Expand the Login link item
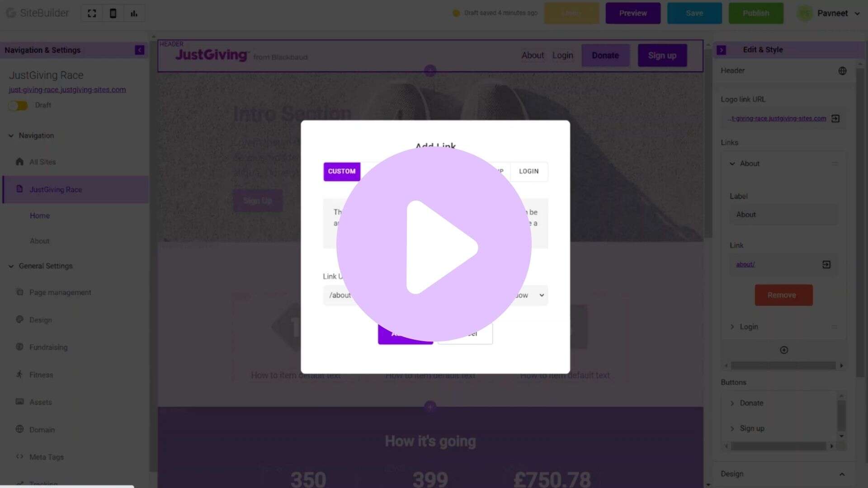The image size is (868, 488). coord(732,327)
